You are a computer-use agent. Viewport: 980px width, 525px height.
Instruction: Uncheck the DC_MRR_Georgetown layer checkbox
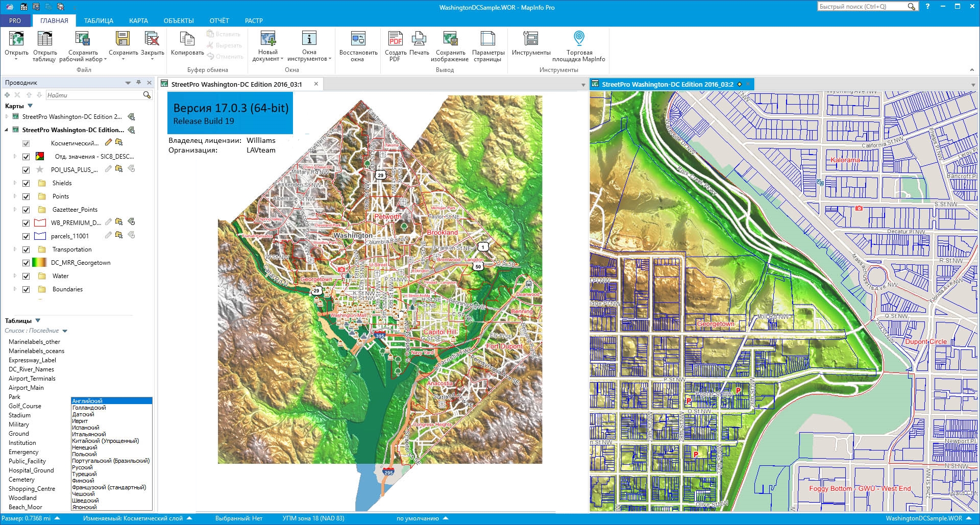click(x=26, y=263)
